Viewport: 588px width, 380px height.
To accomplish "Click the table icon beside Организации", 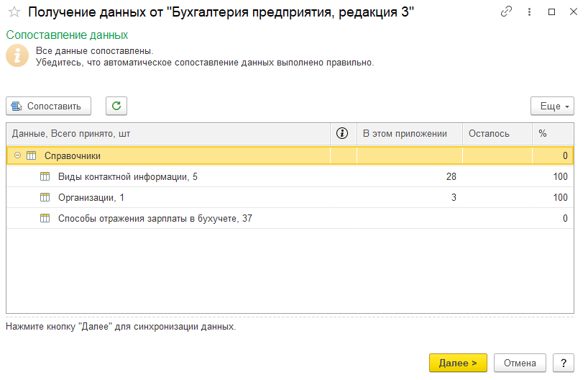I will point(45,197).
